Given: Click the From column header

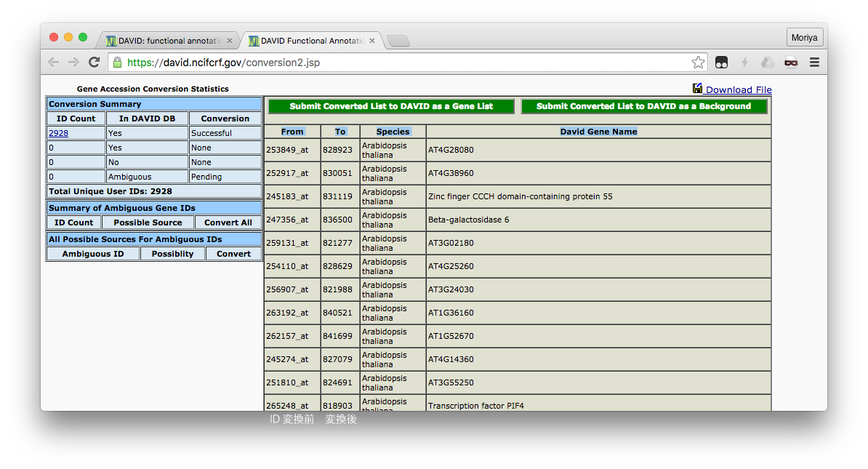Looking at the screenshot, I should point(292,132).
